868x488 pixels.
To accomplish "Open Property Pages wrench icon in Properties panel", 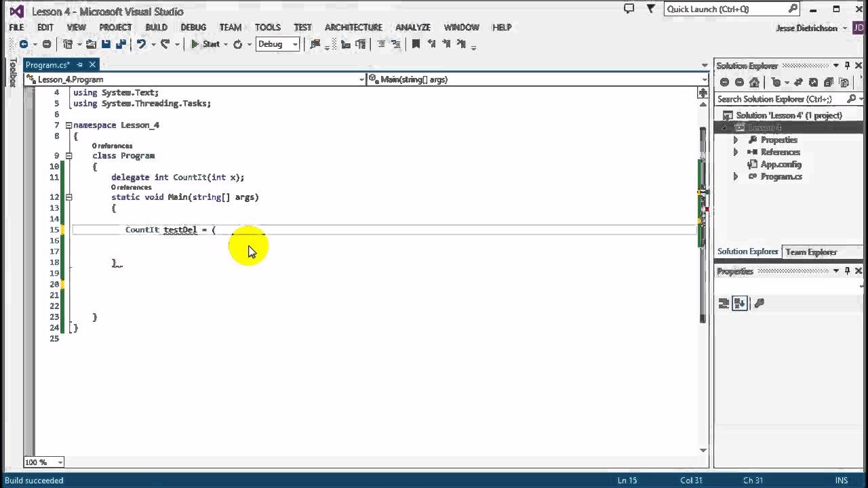I will (759, 303).
